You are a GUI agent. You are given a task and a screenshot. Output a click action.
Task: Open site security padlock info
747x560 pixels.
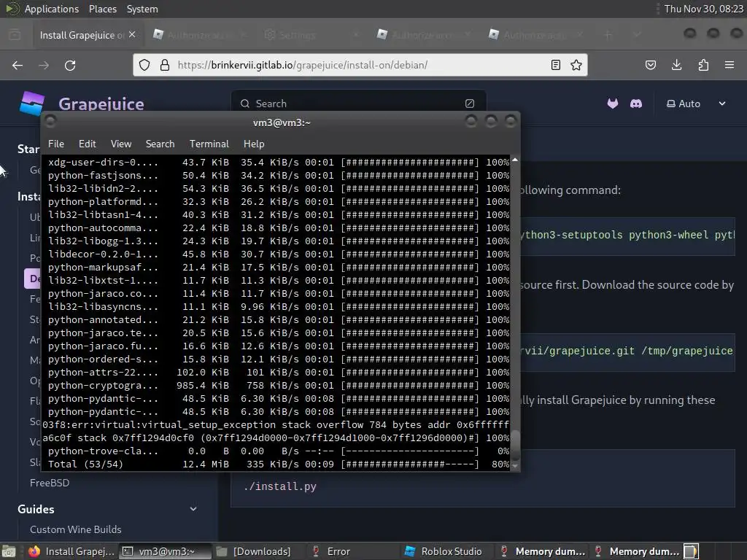165,65
